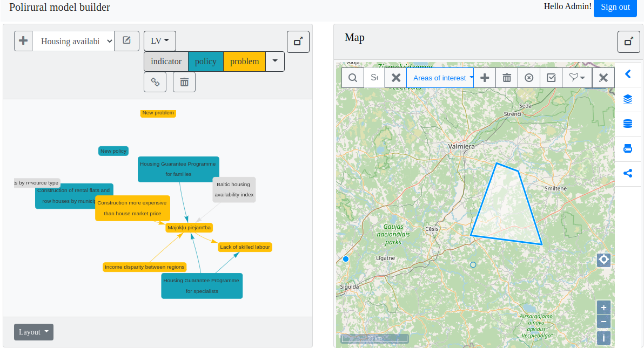Click the Sigulda label on the map

[x=350, y=287]
